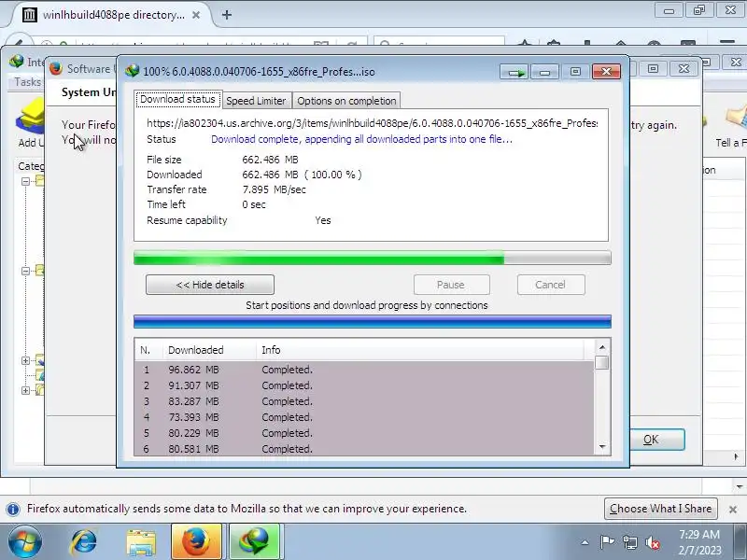Show hidden system tray icons
The width and height of the screenshot is (747, 560).
(585, 542)
